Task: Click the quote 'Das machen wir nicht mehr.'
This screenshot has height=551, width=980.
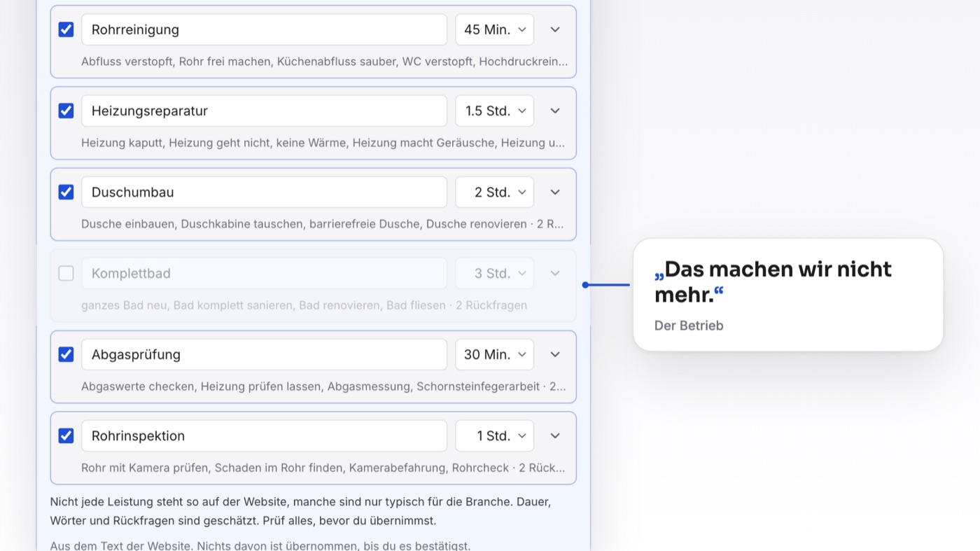Action: (773, 281)
